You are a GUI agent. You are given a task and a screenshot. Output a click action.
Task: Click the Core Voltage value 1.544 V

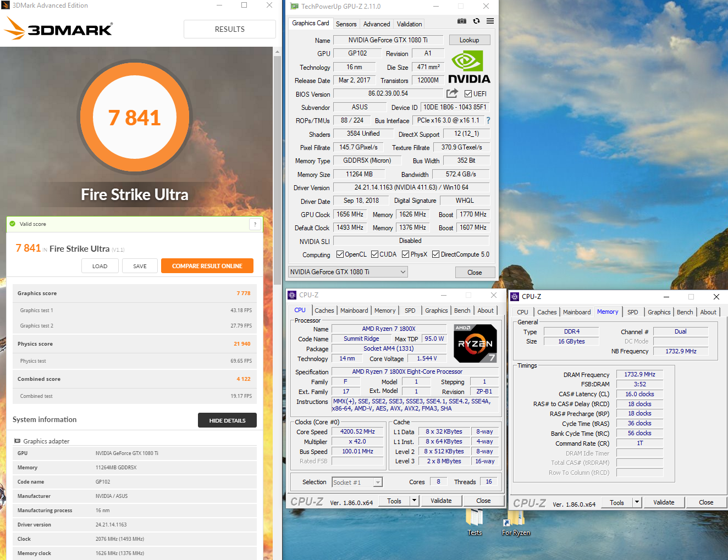pos(427,358)
